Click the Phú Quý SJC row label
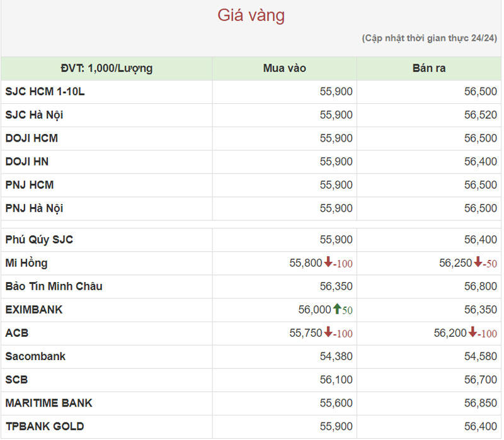Image resolution: width=504 pixels, height=440 pixels. (39, 240)
